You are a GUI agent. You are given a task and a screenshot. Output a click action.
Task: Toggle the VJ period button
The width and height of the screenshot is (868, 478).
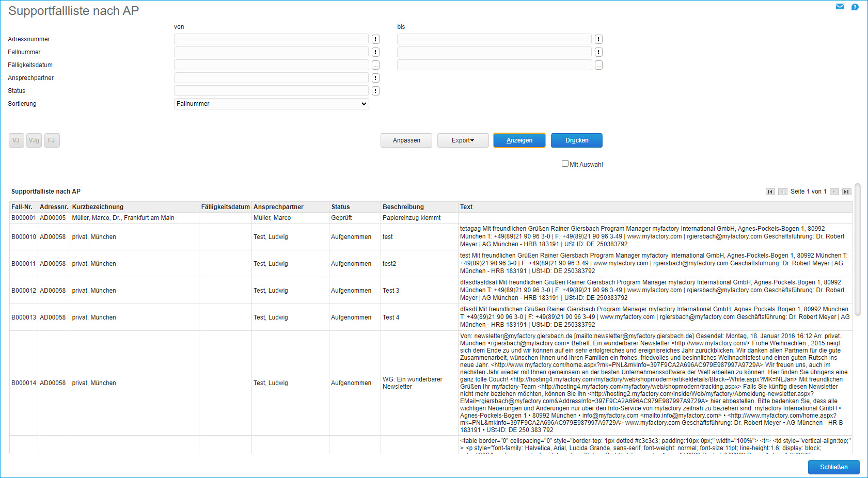16,140
